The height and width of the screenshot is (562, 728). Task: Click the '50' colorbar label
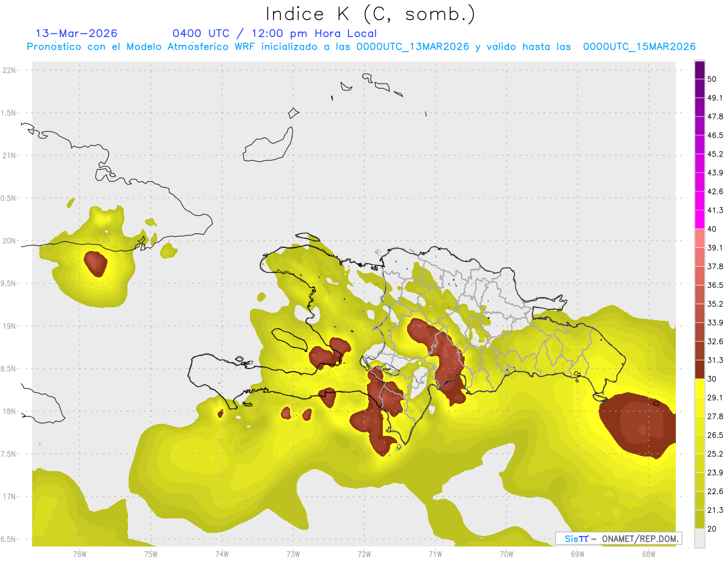(712, 79)
